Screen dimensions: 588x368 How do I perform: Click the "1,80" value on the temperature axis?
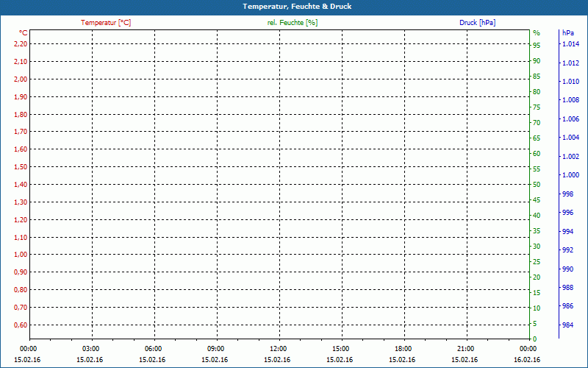pyautogui.click(x=21, y=114)
